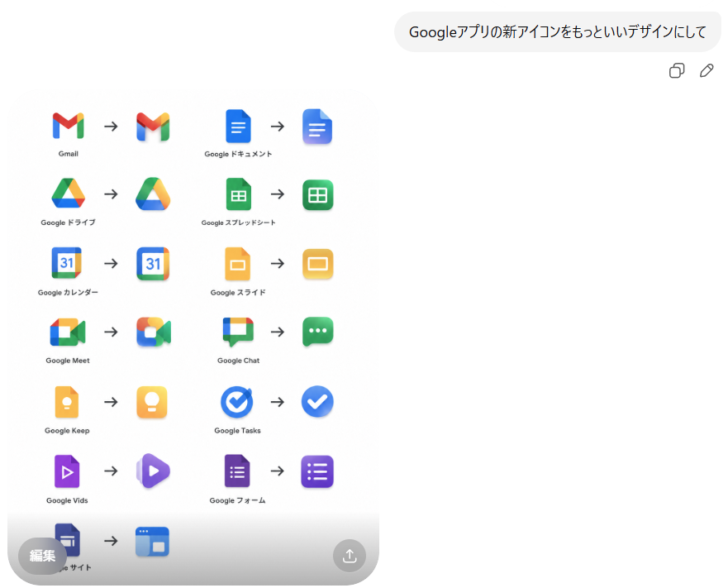Click the Google Vids label

click(x=67, y=500)
